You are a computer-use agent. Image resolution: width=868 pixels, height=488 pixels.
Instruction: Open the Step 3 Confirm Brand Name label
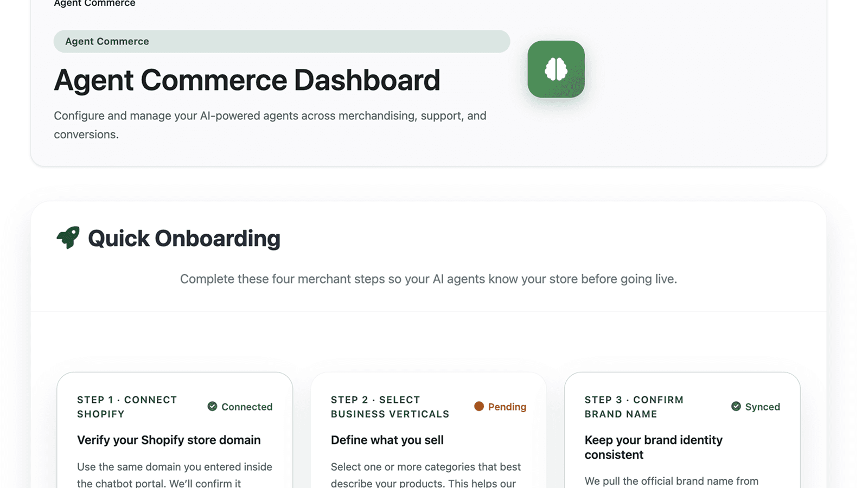634,407
